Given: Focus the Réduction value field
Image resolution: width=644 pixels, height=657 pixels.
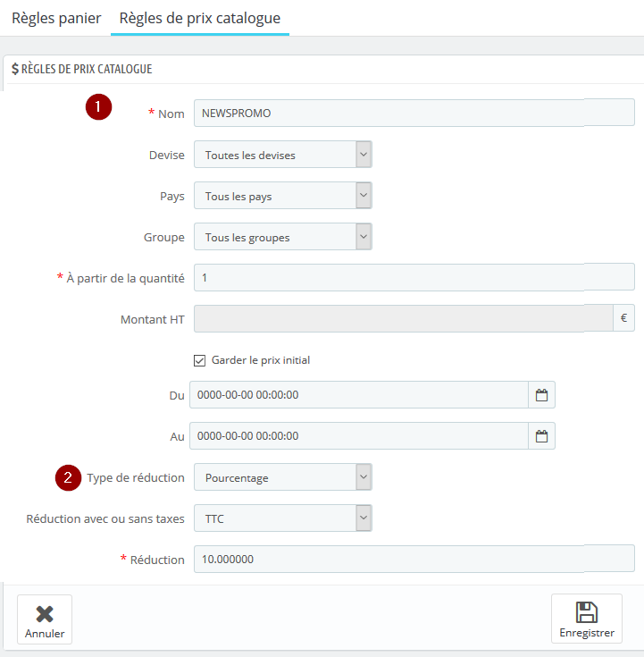Looking at the screenshot, I should 414,559.
